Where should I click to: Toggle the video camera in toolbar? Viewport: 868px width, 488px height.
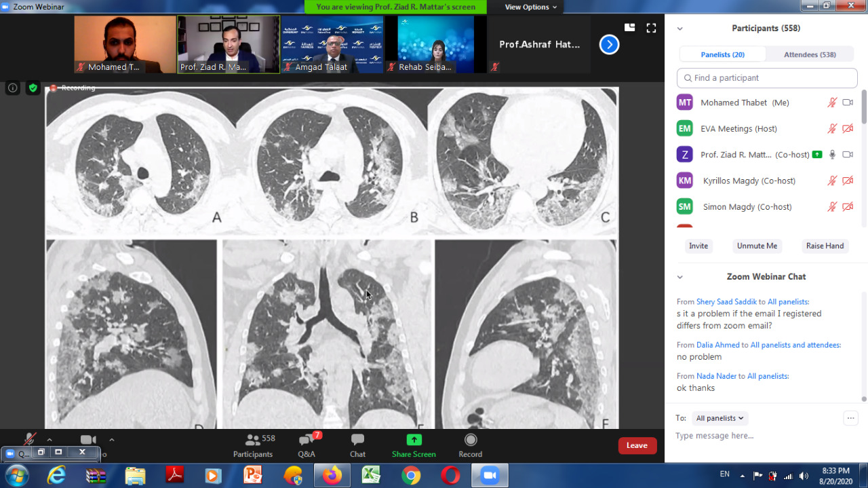88,440
